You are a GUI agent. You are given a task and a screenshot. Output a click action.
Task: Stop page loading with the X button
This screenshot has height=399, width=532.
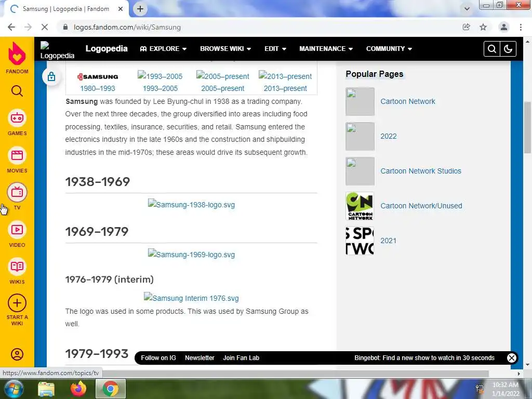pos(45,27)
